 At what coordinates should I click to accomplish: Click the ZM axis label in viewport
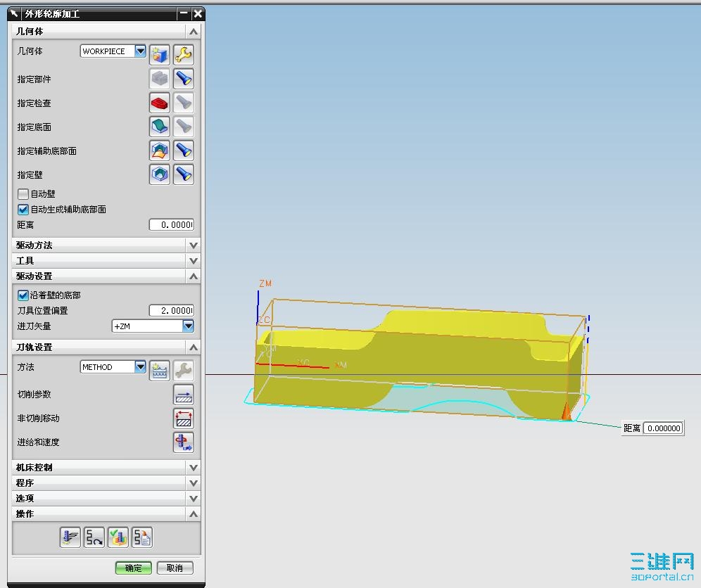[x=265, y=283]
